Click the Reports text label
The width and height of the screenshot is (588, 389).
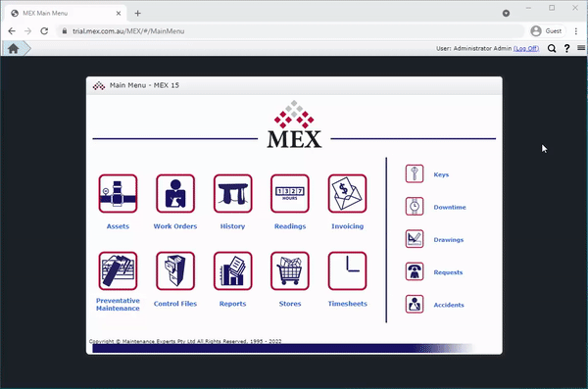(232, 304)
